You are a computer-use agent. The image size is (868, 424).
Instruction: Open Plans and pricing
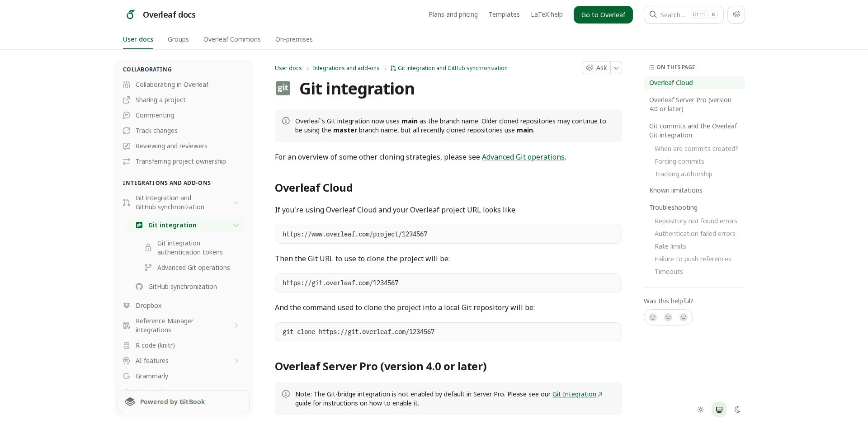coord(453,14)
